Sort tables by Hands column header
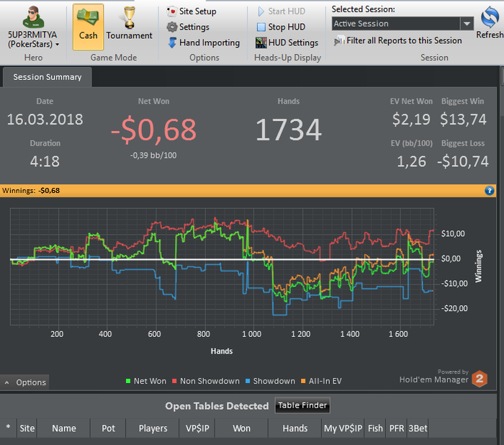The width and height of the screenshot is (504, 445). [294, 428]
